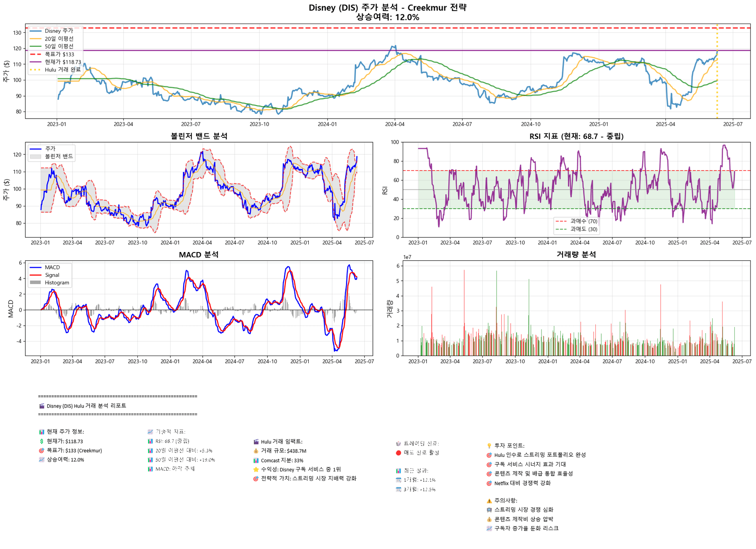Click the 거래량 분석 chart title
This screenshot has width=756, height=549.
coord(576,255)
